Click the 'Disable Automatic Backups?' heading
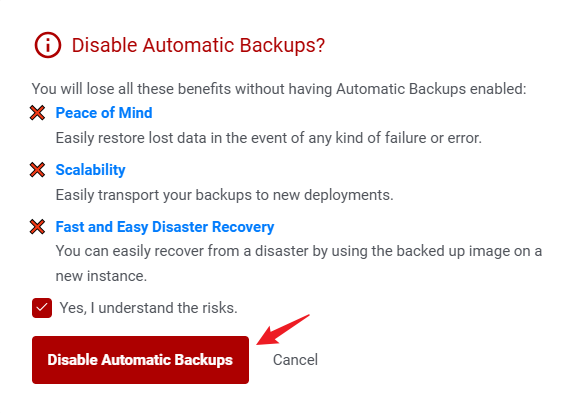The height and width of the screenshot is (413, 574). coord(198,45)
